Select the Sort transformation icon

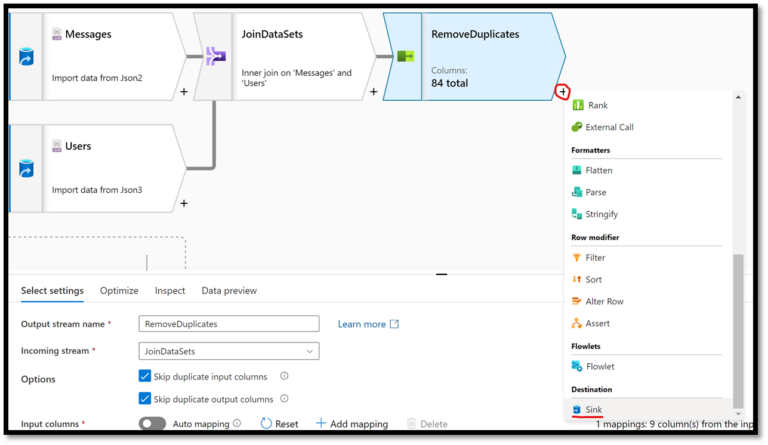point(577,279)
